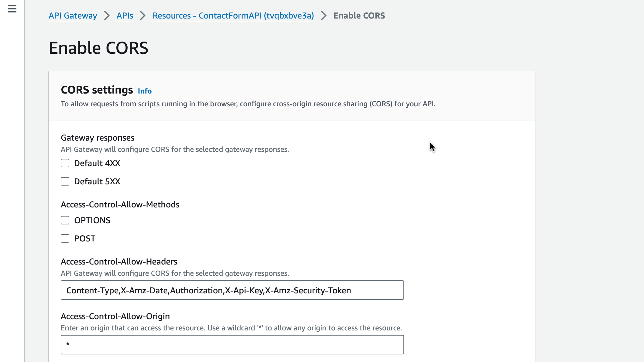Click the Enable CORS breadcrumb item
This screenshot has height=362, width=644.
point(359,15)
